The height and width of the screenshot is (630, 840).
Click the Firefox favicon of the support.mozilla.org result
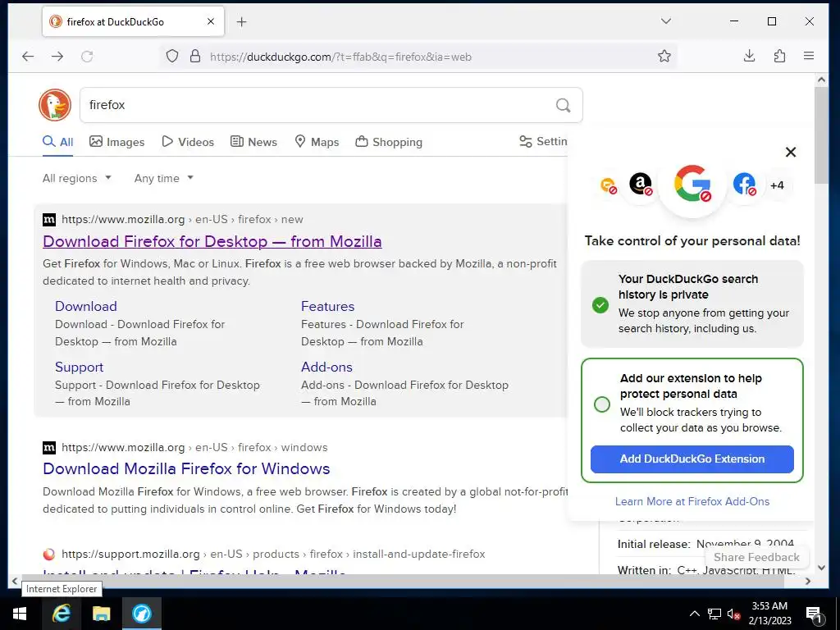coord(48,554)
